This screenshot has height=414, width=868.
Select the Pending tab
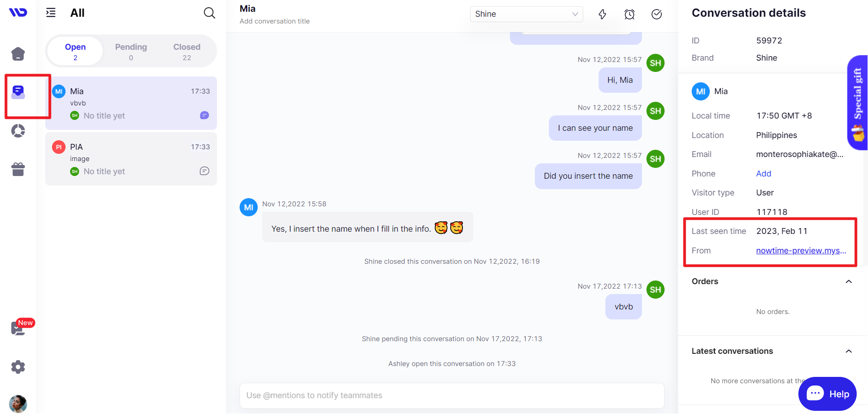[131, 51]
